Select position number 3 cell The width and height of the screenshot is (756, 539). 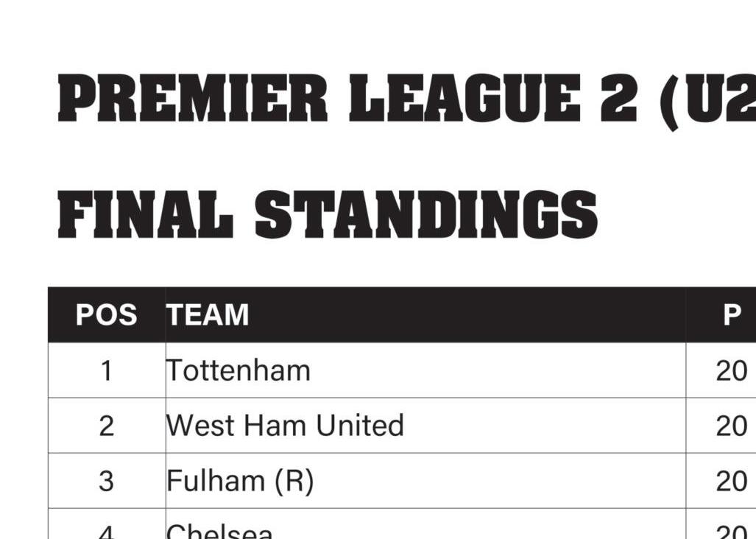(x=107, y=481)
